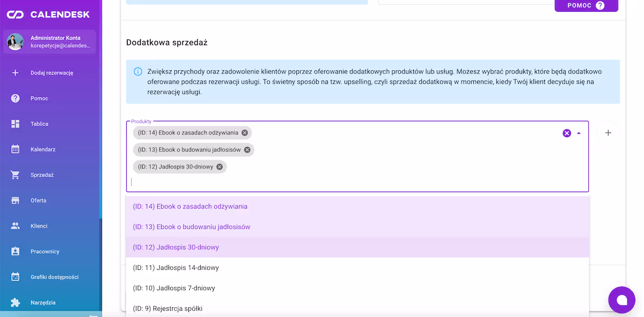Click the Narzędzia puzzle icon

[x=16, y=303]
